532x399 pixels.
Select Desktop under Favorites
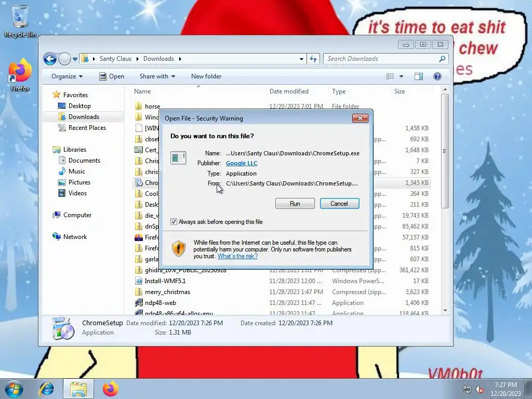click(79, 106)
